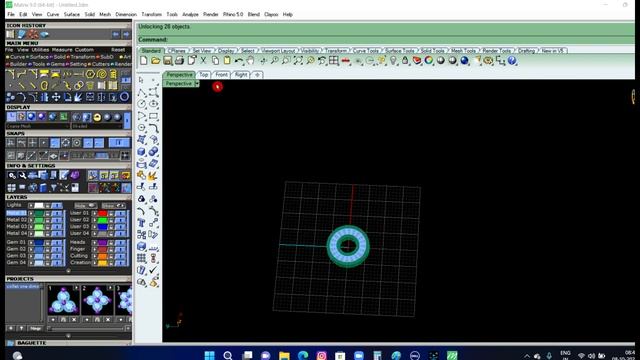640x360 pixels.
Task: Expand arrow on project thumbnail 1
Action: tap(76, 288)
